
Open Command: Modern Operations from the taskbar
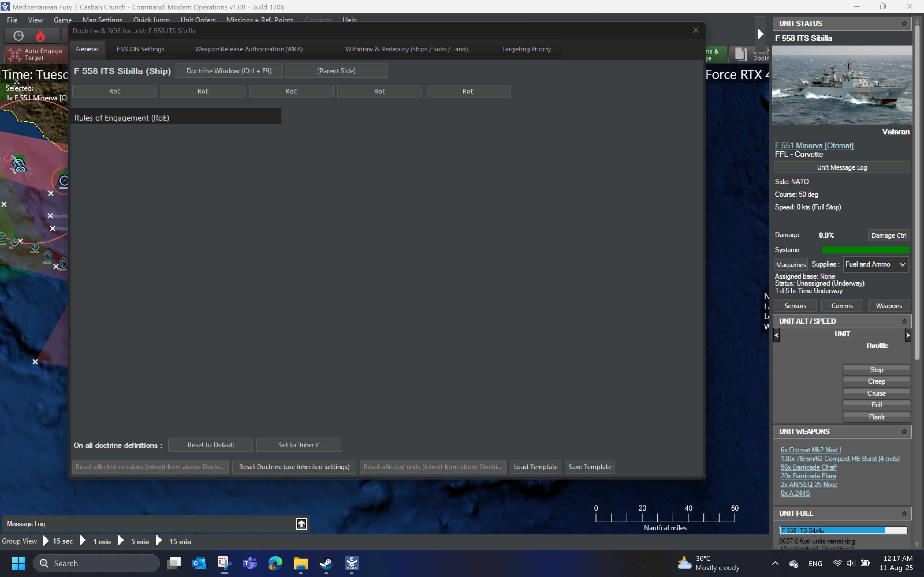point(351,563)
